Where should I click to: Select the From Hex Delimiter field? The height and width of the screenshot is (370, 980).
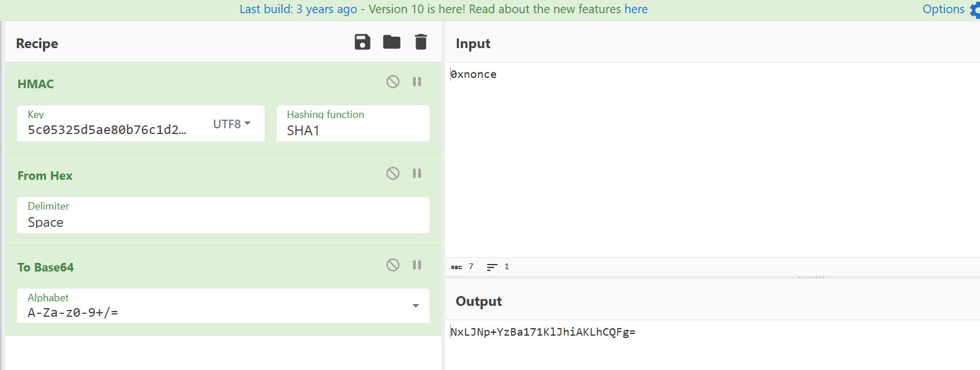[x=223, y=222]
